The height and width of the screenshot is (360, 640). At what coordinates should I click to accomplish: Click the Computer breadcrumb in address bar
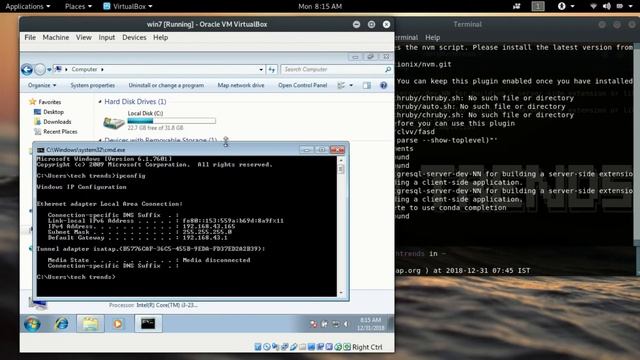click(x=84, y=69)
